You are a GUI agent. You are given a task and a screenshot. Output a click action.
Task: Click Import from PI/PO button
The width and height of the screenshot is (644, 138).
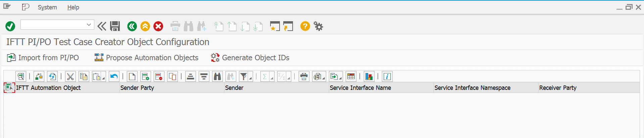(43, 58)
